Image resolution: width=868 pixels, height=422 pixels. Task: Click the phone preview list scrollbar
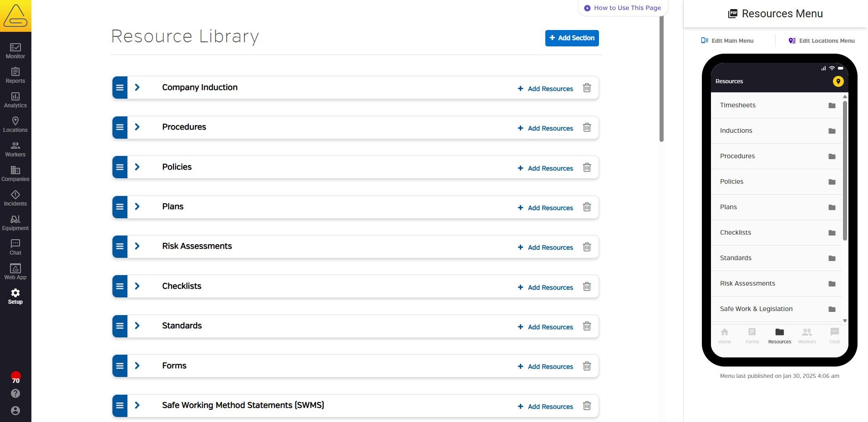coord(845,170)
